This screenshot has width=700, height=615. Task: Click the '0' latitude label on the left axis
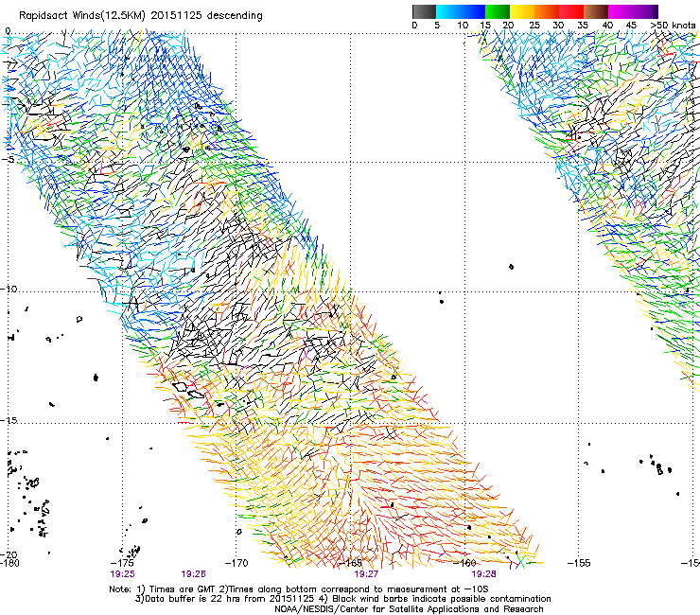pos(8,31)
